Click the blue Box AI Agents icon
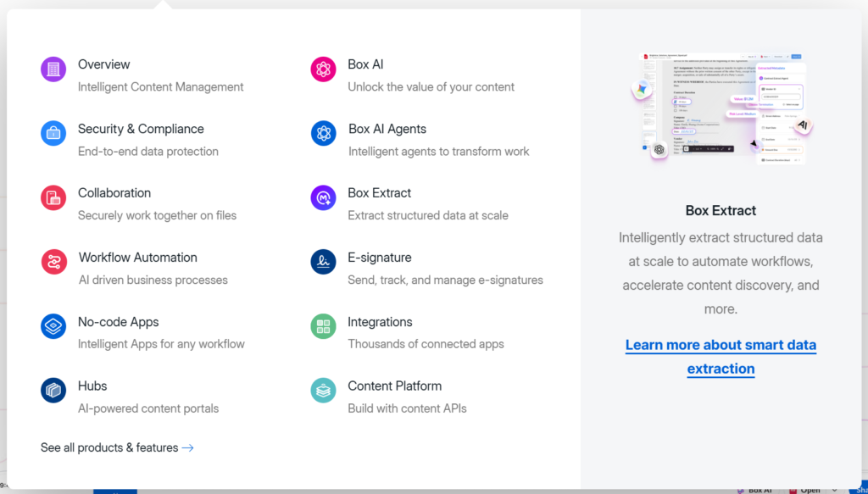 [x=323, y=133]
